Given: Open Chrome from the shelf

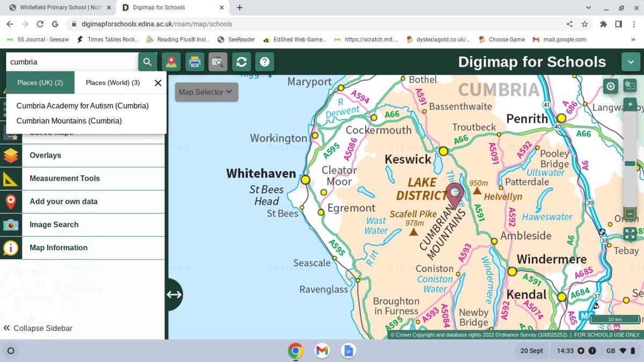Looking at the screenshot, I should [x=295, y=351].
